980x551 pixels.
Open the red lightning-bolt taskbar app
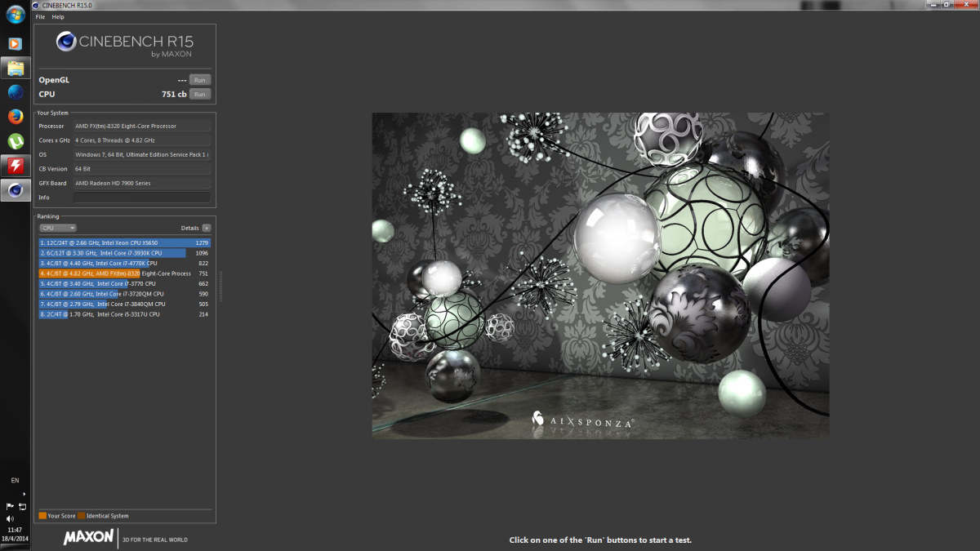[x=16, y=166]
